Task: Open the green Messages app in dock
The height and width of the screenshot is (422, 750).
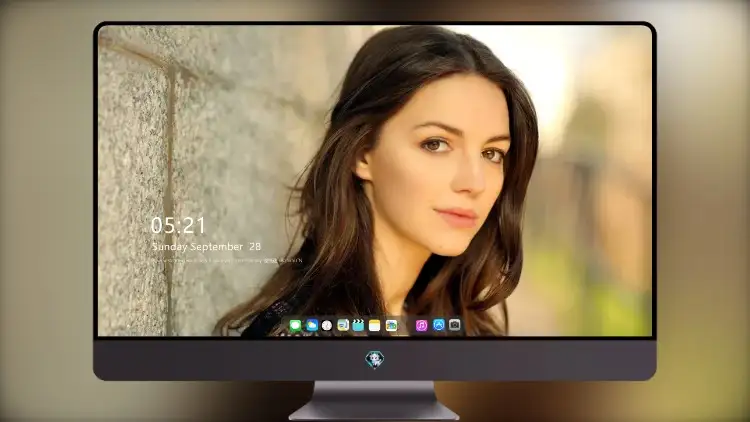Action: click(x=296, y=325)
